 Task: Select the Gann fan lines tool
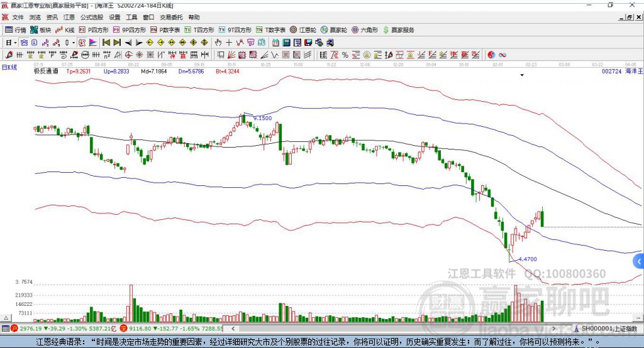231,55
